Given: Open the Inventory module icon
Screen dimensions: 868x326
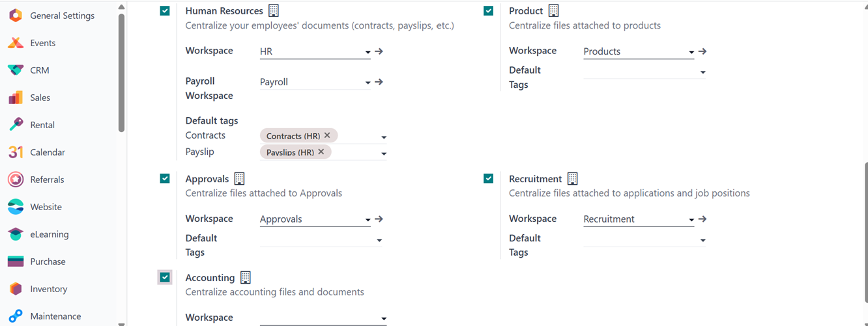Looking at the screenshot, I should [16, 289].
